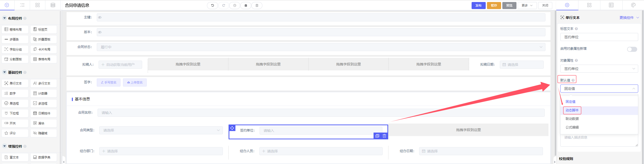This screenshot has width=644, height=164.
Task: Click the history clock icon in toolbar
Action: click(235, 5)
